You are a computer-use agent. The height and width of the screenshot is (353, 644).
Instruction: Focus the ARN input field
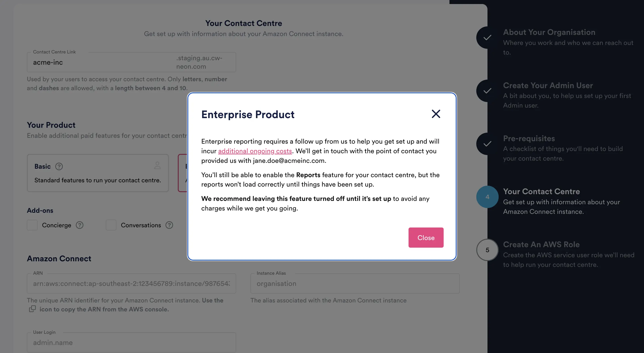tap(131, 283)
